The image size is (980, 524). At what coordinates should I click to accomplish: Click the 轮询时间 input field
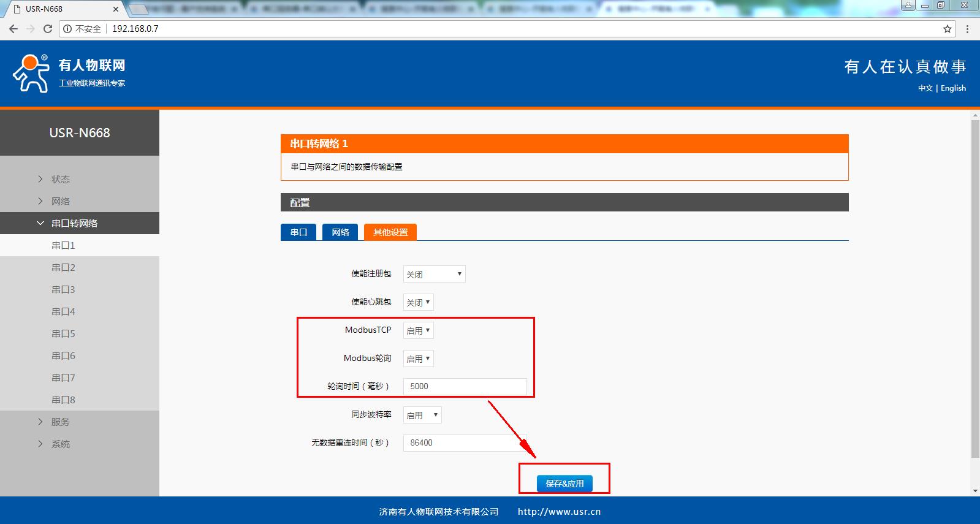(465, 386)
